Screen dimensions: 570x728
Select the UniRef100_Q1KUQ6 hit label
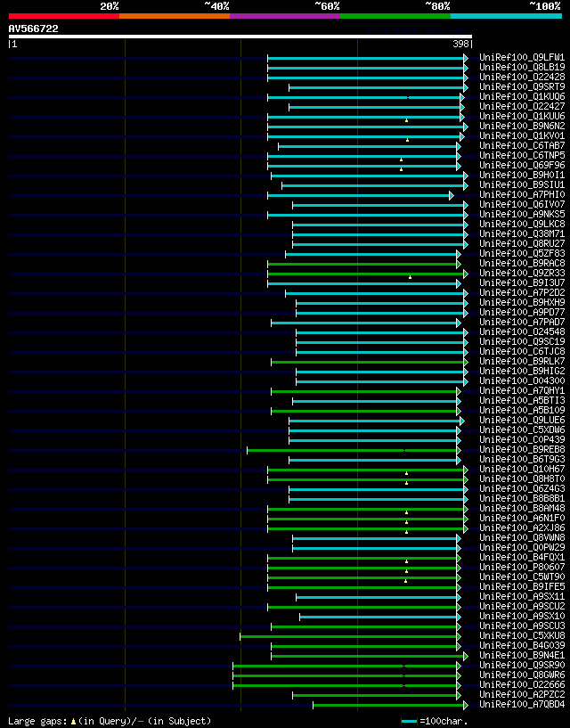(522, 97)
